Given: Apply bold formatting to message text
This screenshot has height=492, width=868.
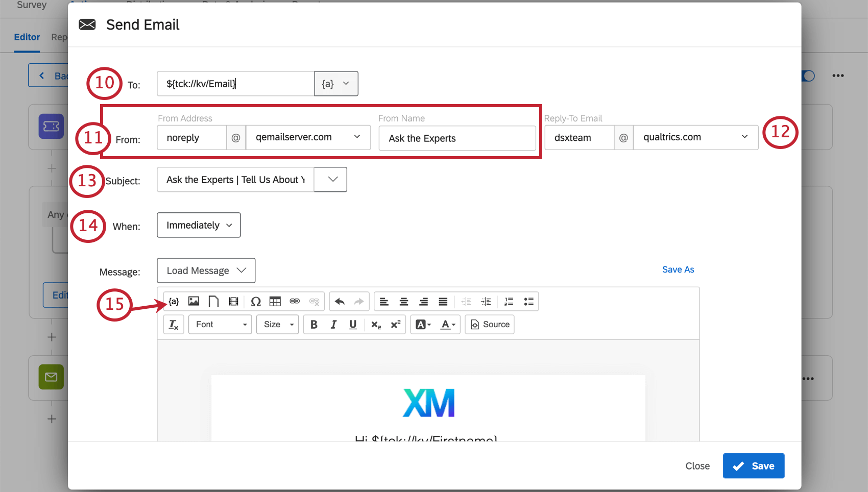Looking at the screenshot, I should 314,324.
